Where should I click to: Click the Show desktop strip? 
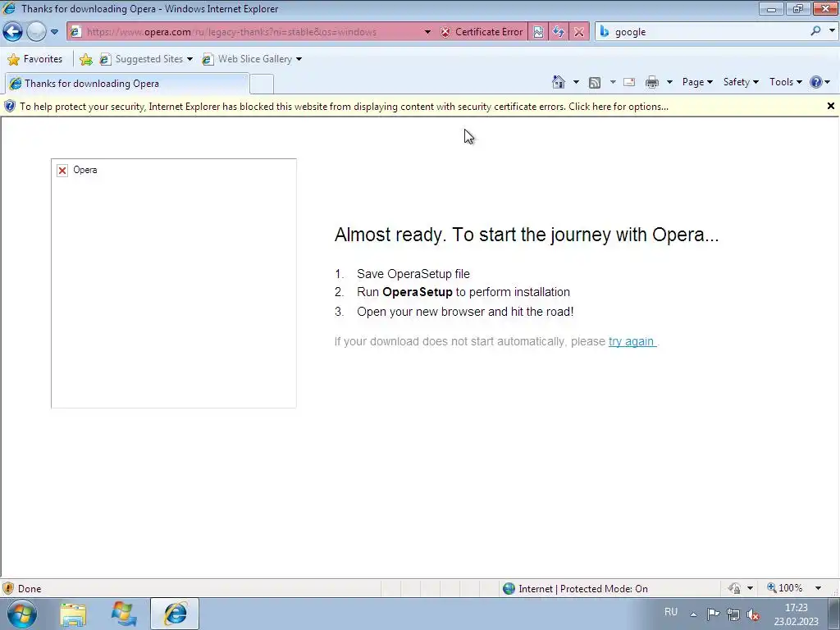(x=834, y=614)
